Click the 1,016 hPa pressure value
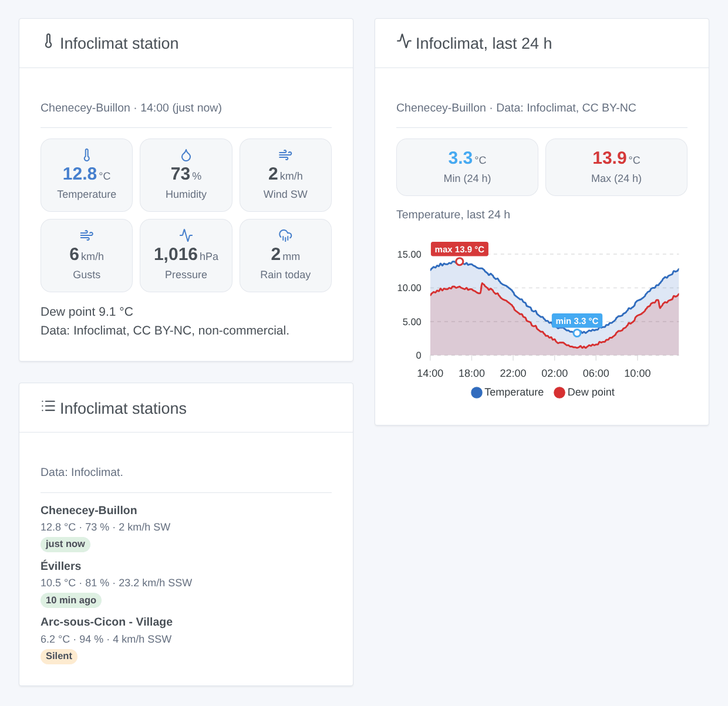The height and width of the screenshot is (706, 728). (186, 254)
